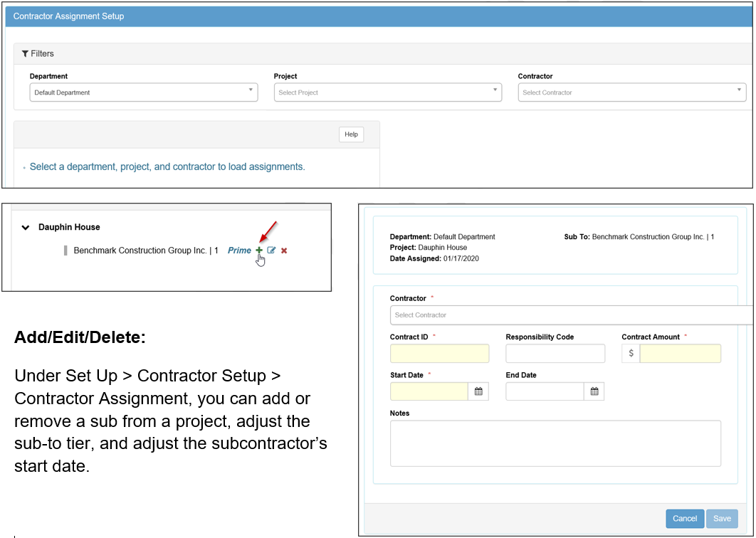Click the 'Select a department, project, and contractor' message

point(167,167)
